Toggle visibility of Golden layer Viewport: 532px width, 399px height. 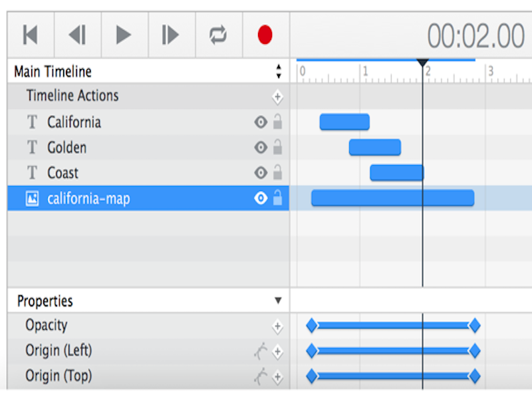[x=261, y=148]
